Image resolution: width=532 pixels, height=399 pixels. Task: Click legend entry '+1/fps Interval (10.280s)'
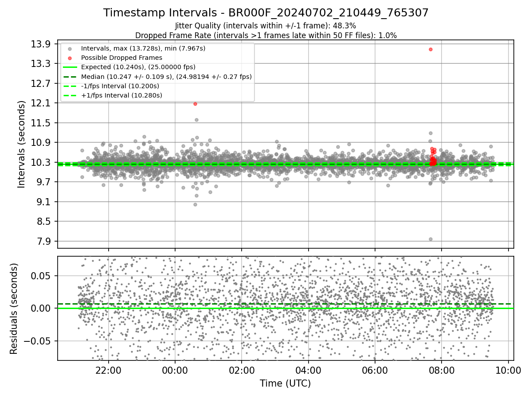[121, 95]
